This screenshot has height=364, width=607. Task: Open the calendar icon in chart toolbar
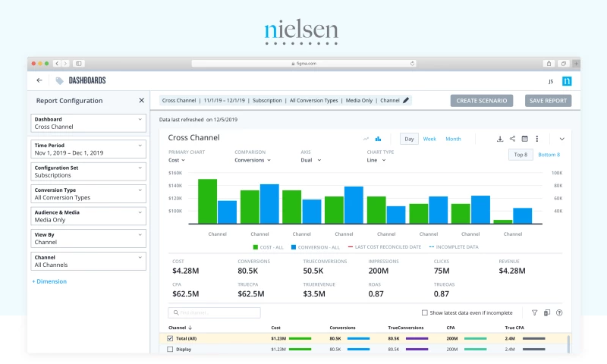[524, 139]
